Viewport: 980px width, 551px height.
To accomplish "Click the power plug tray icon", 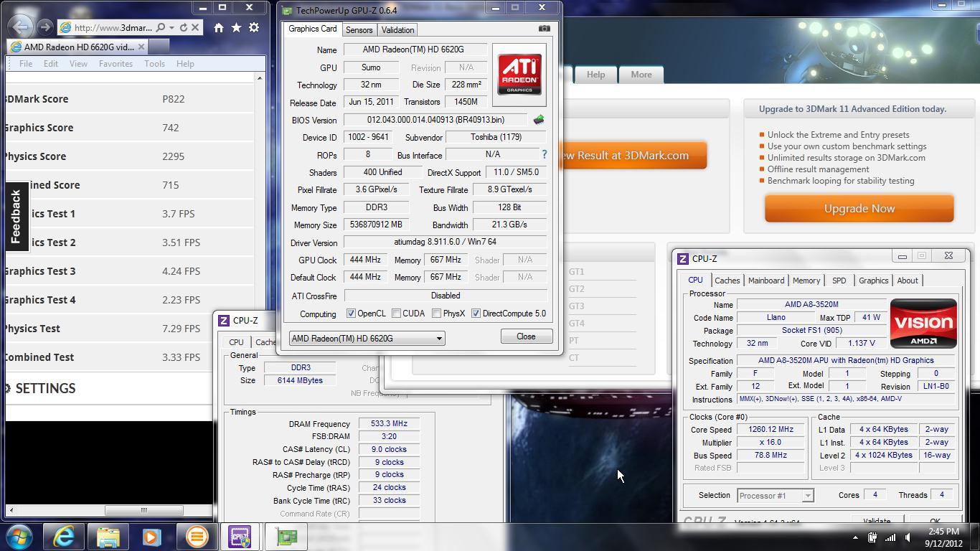I will click(872, 537).
